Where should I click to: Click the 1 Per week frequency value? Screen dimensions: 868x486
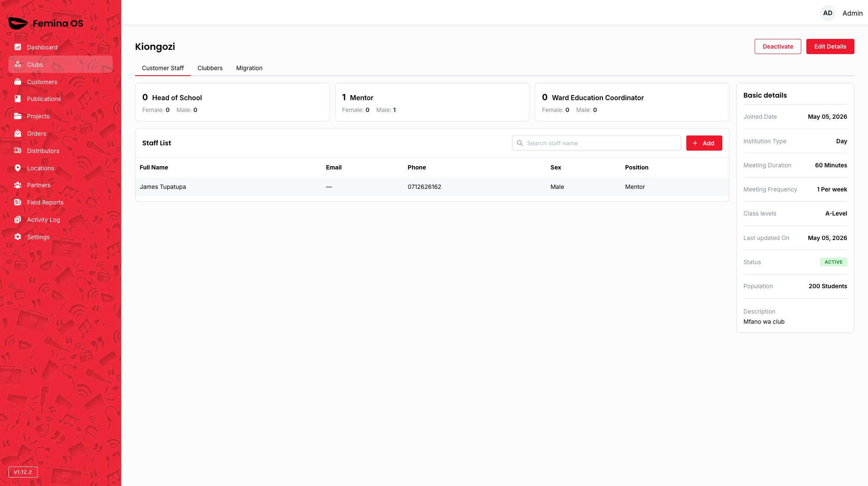(x=832, y=189)
